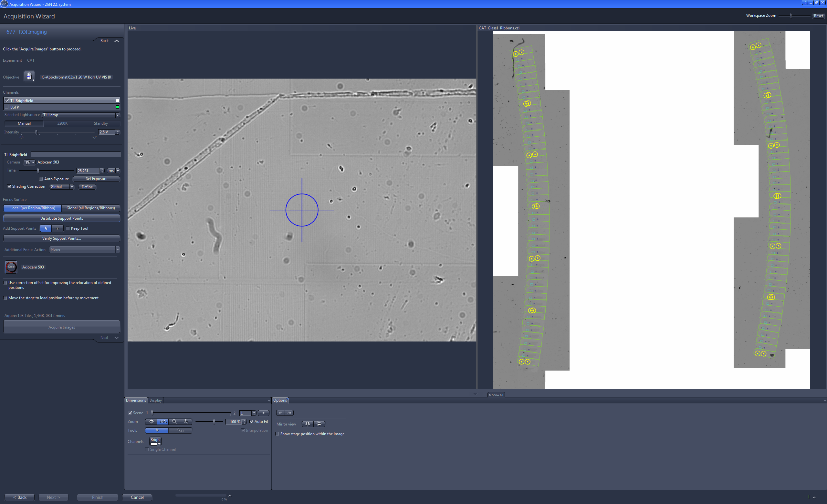Select the arrow pointer tool under Tools
827x504 pixels.
pos(156,430)
